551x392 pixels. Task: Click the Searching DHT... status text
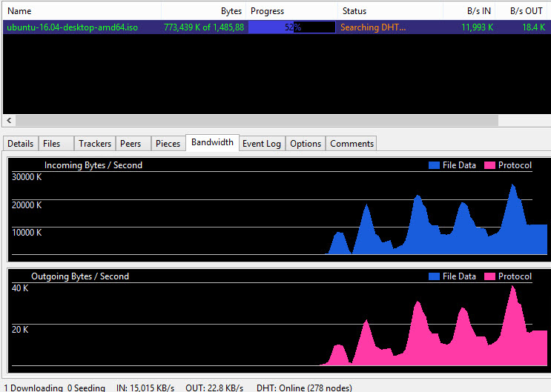click(373, 27)
